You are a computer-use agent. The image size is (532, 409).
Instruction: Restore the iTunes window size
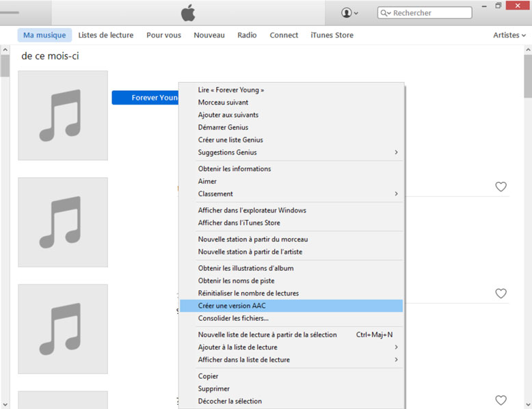(x=498, y=5)
